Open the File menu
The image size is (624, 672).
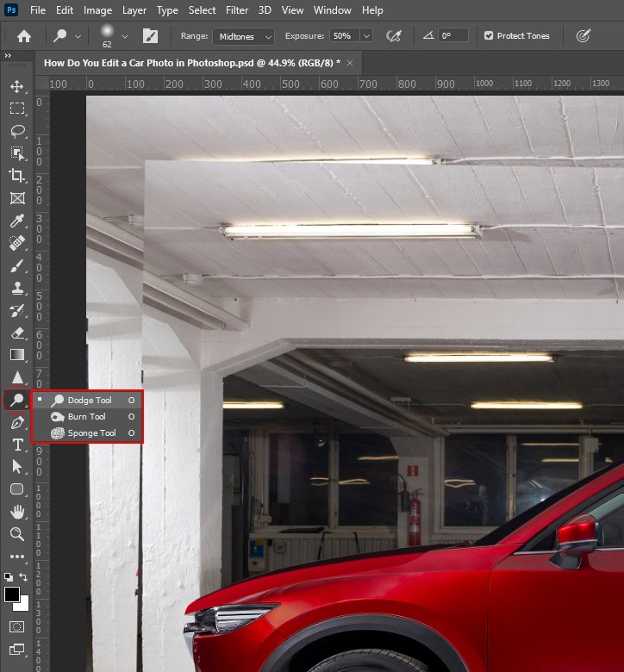point(38,9)
